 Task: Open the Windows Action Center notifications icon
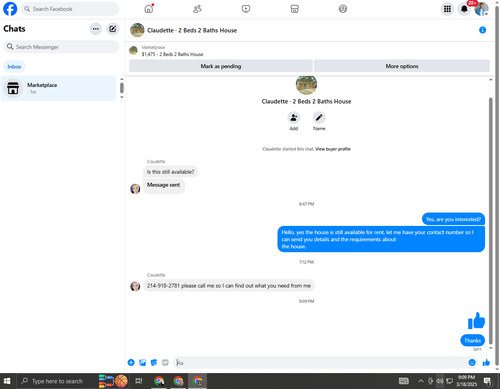(488, 381)
